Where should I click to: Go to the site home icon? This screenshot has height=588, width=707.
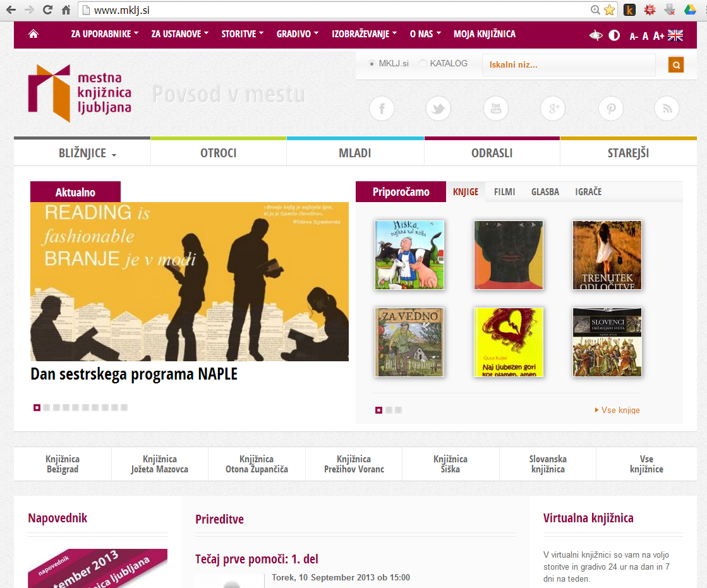pyautogui.click(x=33, y=34)
